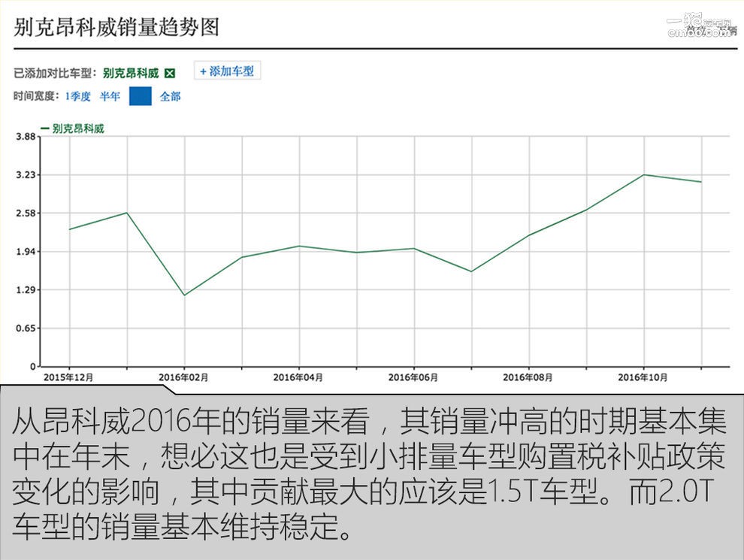Click the 1.29 y-axis value
744x560 pixels.
26,290
